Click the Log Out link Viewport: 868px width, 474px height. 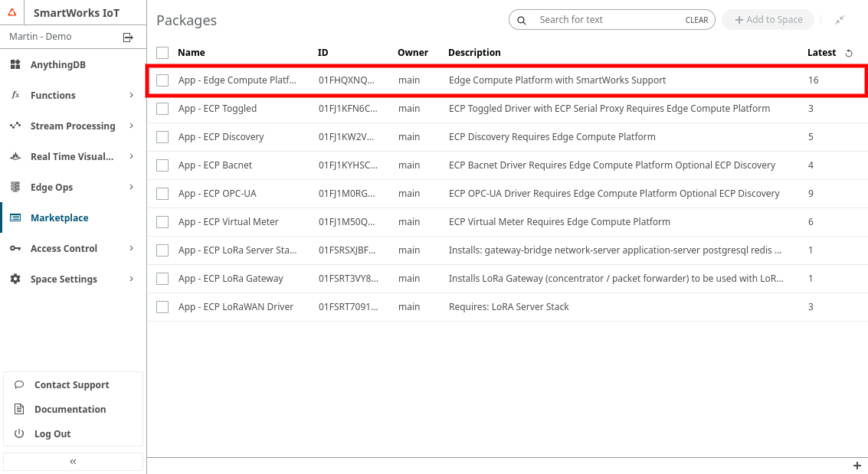52,433
